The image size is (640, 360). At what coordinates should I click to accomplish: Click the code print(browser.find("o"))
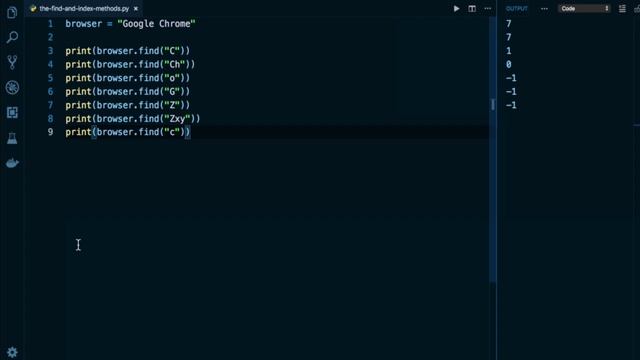tap(127, 78)
